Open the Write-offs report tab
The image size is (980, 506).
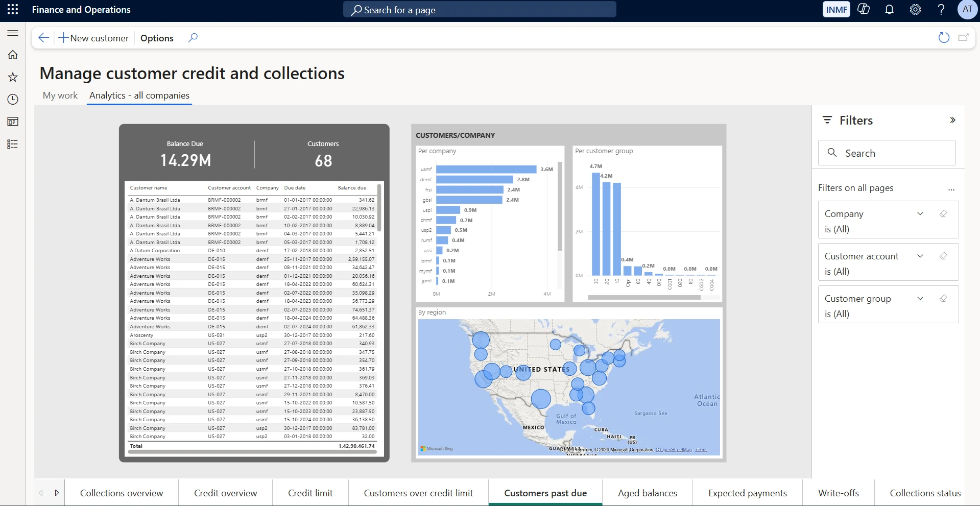[x=839, y=493]
